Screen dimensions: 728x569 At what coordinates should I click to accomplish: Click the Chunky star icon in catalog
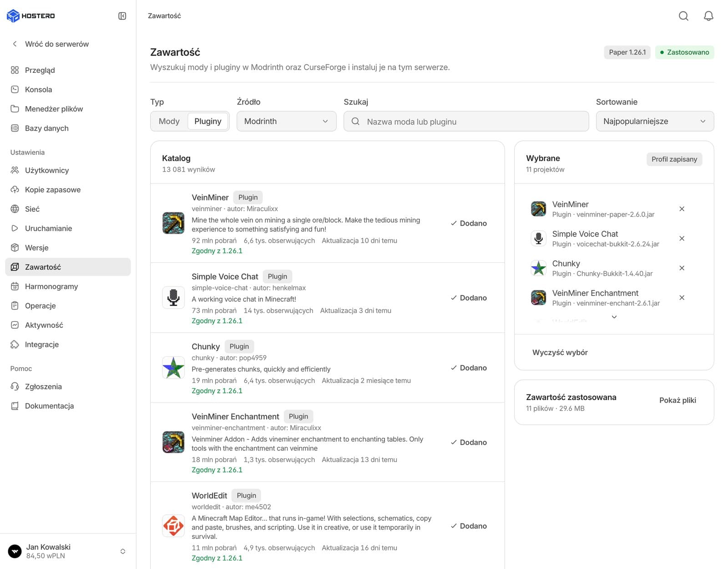(173, 368)
